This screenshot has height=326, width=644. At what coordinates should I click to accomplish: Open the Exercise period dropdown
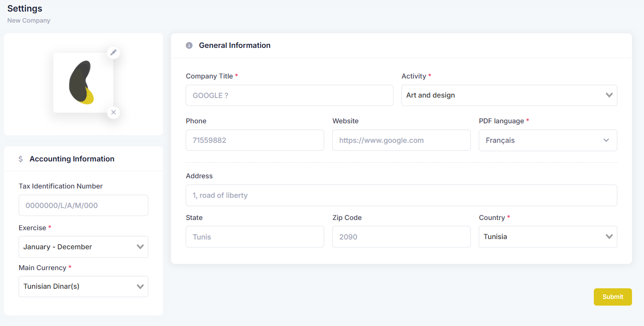[83, 247]
